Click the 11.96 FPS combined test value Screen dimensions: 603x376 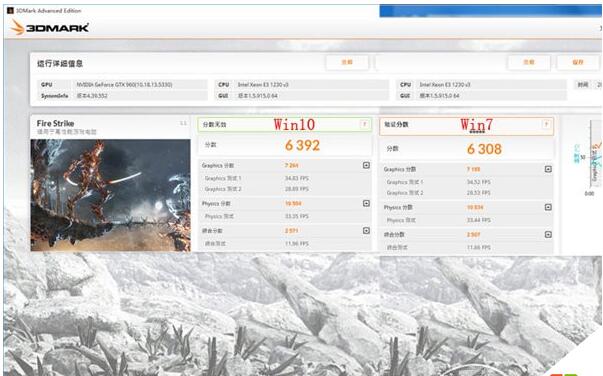tap(297, 244)
